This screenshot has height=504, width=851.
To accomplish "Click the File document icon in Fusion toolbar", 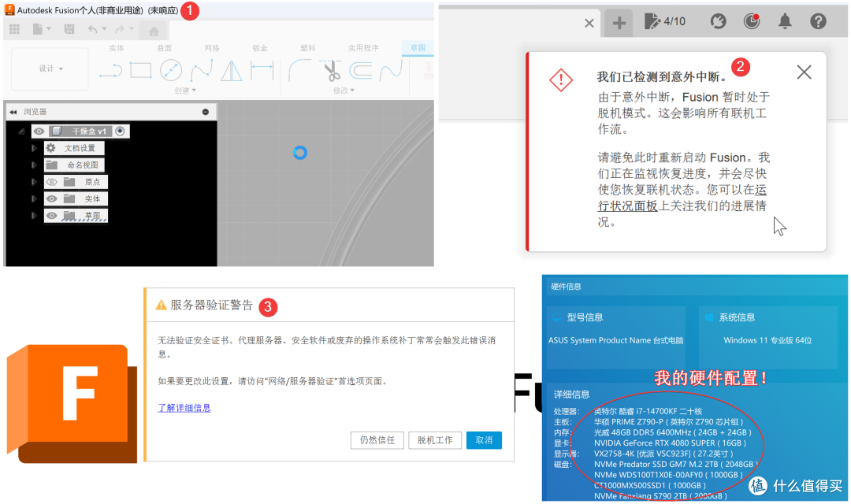I will tap(38, 29).
